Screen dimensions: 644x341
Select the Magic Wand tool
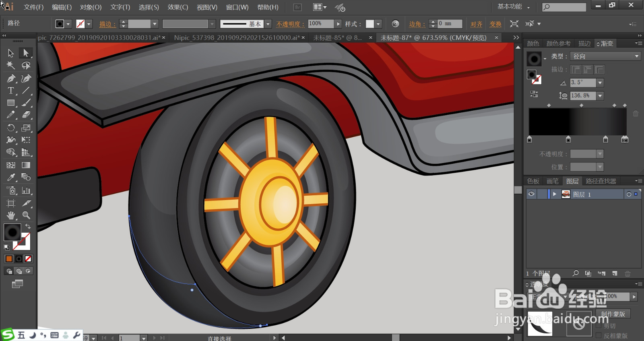(11, 65)
